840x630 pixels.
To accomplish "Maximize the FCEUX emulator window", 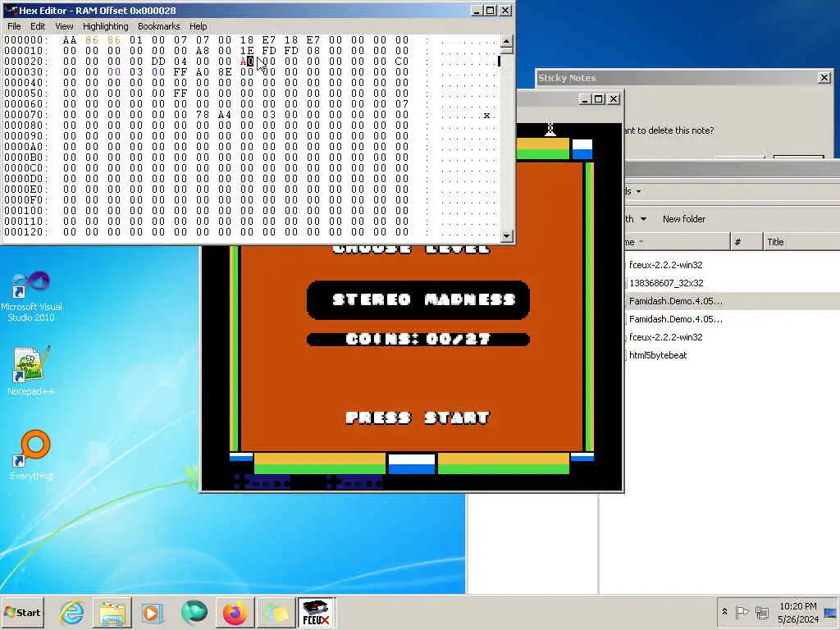I will click(598, 99).
